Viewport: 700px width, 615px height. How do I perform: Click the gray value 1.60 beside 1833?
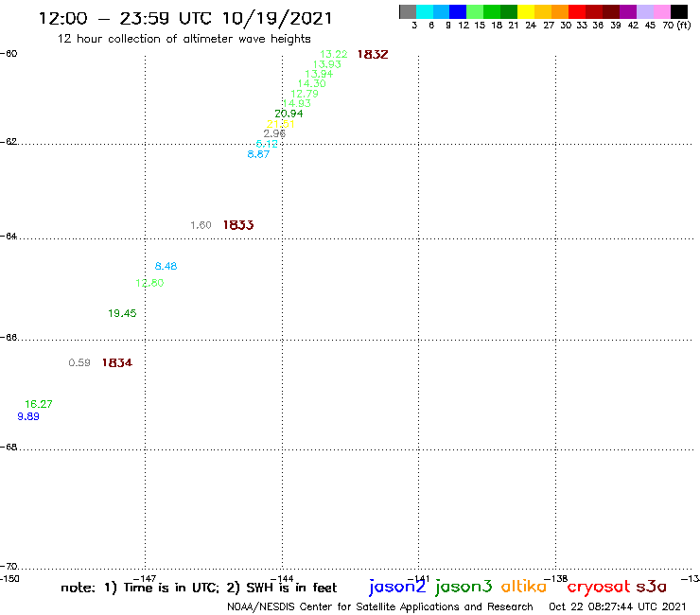[201, 225]
